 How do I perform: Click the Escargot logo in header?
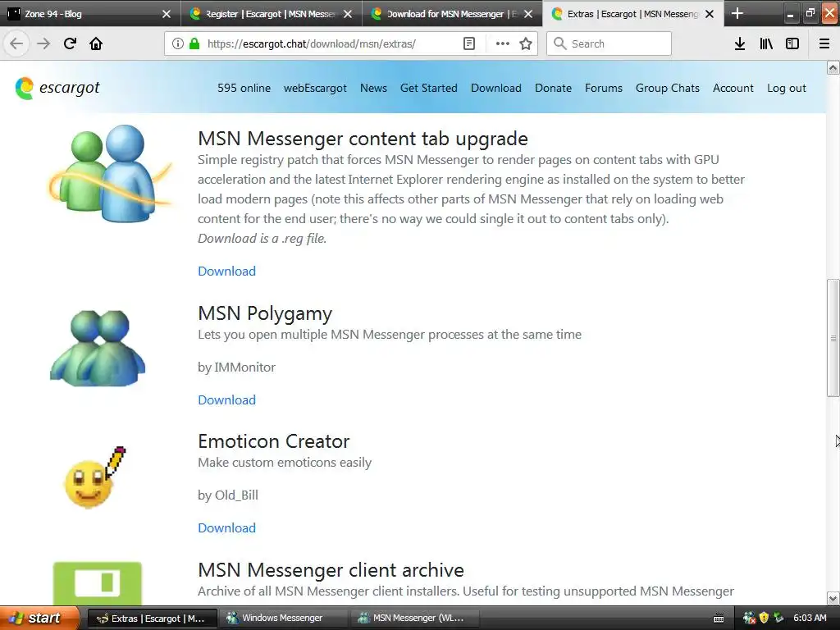pos(57,88)
